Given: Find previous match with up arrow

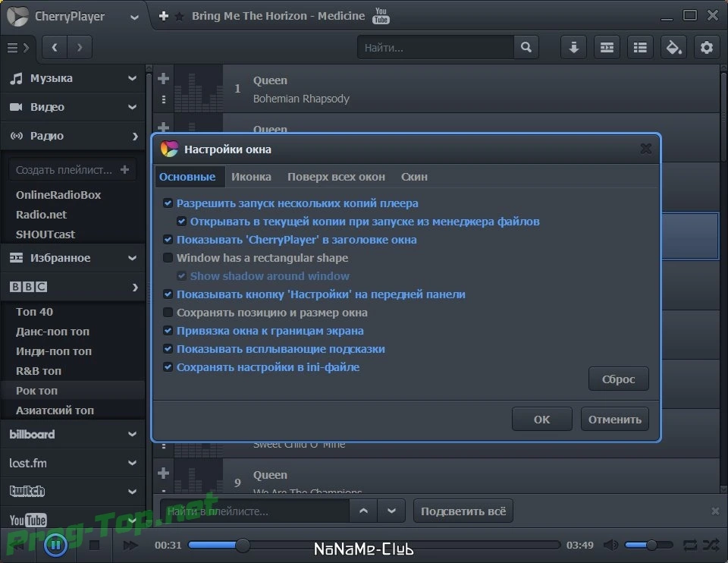Looking at the screenshot, I should point(363,511).
